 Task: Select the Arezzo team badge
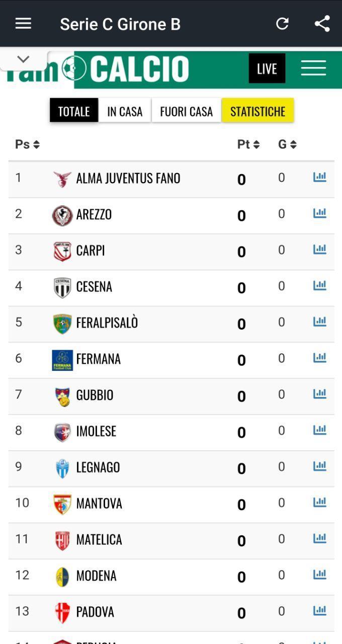click(62, 213)
